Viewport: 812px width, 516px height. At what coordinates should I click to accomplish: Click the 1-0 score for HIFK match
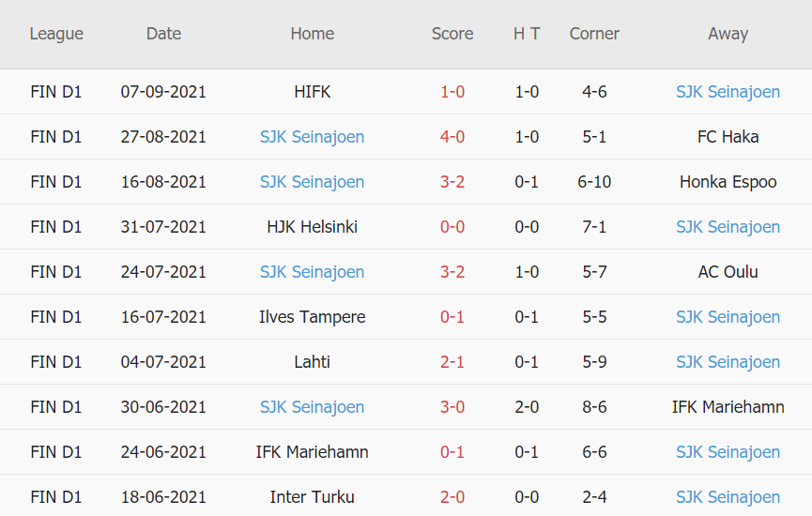[x=452, y=92]
